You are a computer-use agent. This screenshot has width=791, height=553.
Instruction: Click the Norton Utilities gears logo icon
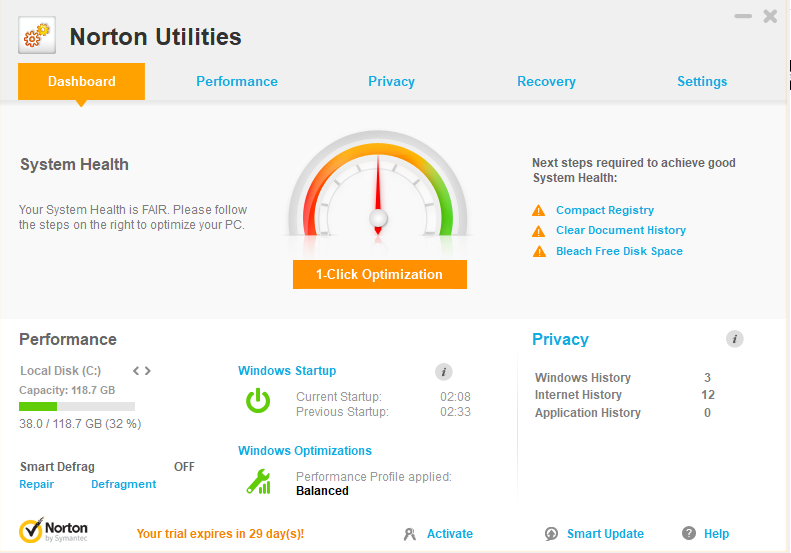pyautogui.click(x=37, y=35)
